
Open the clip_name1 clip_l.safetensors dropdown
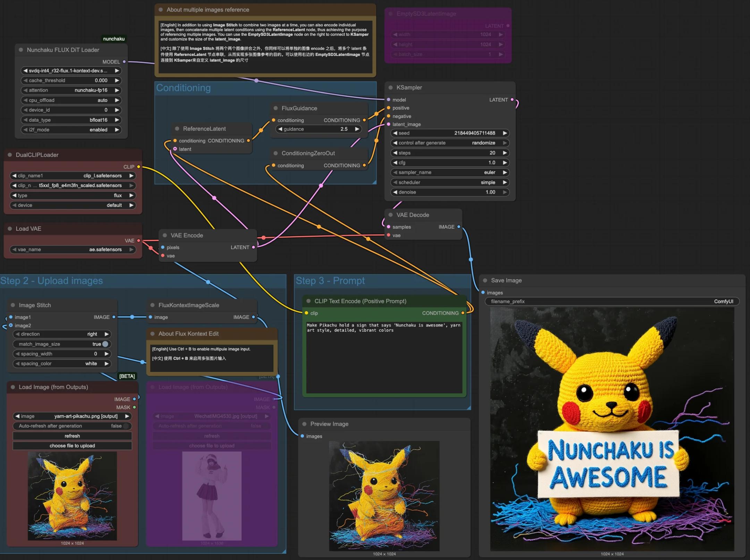pos(73,176)
